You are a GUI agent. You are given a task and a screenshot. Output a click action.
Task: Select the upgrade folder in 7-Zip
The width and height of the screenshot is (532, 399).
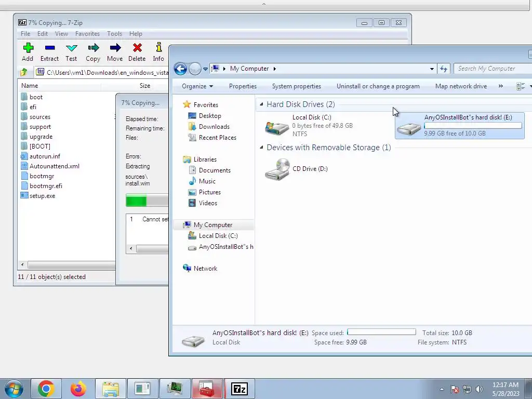click(x=37, y=137)
